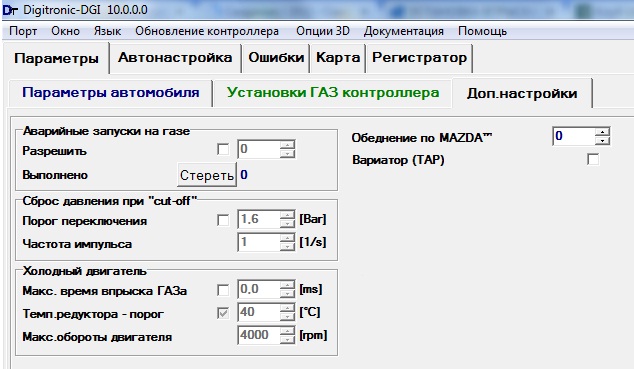The height and width of the screenshot is (369, 634).
Task: Click the Разрешить count input field
Action: (x=259, y=149)
